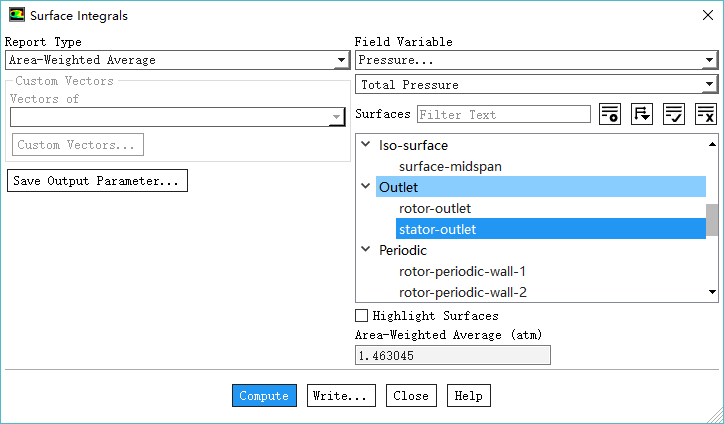The width and height of the screenshot is (724, 424).
Task: Click the expand/group surfaces tree icon
Action: click(x=642, y=114)
